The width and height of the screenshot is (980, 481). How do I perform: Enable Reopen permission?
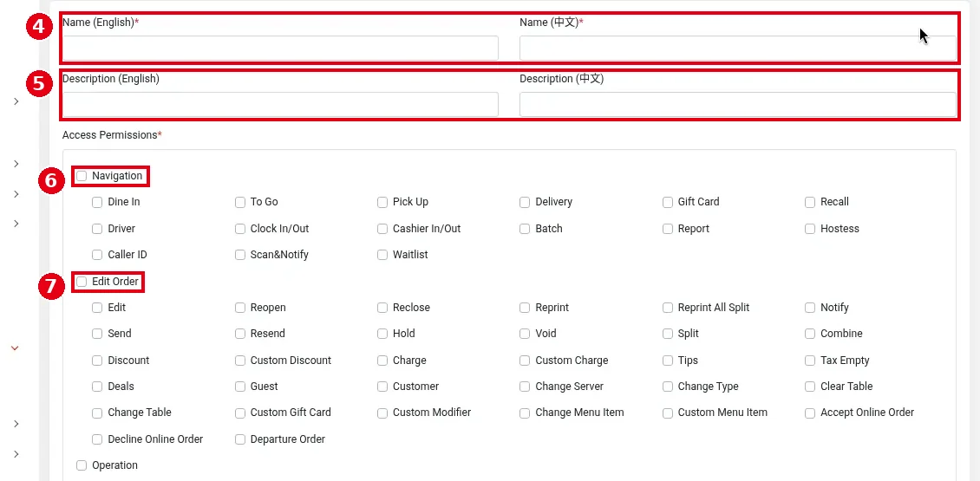tap(240, 308)
